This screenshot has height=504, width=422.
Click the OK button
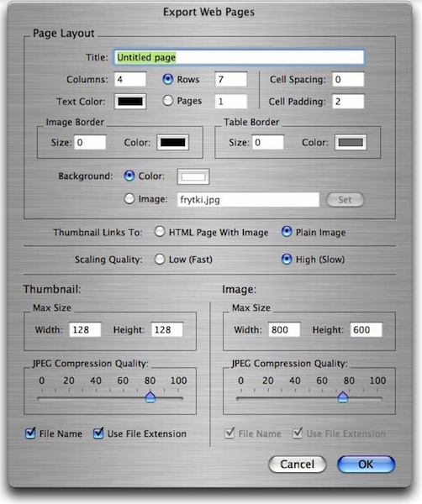point(366,465)
